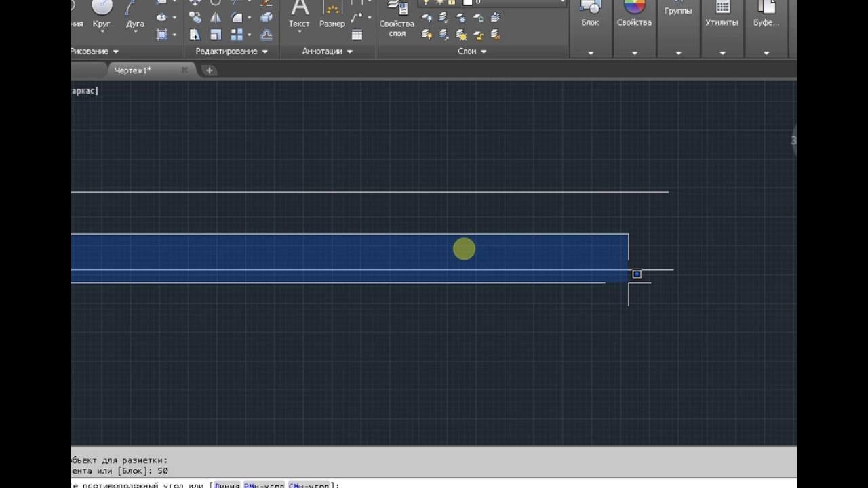The image size is (868, 488).
Task: Activate the Fillet tool in the Редактирование panel
Action: tap(237, 18)
